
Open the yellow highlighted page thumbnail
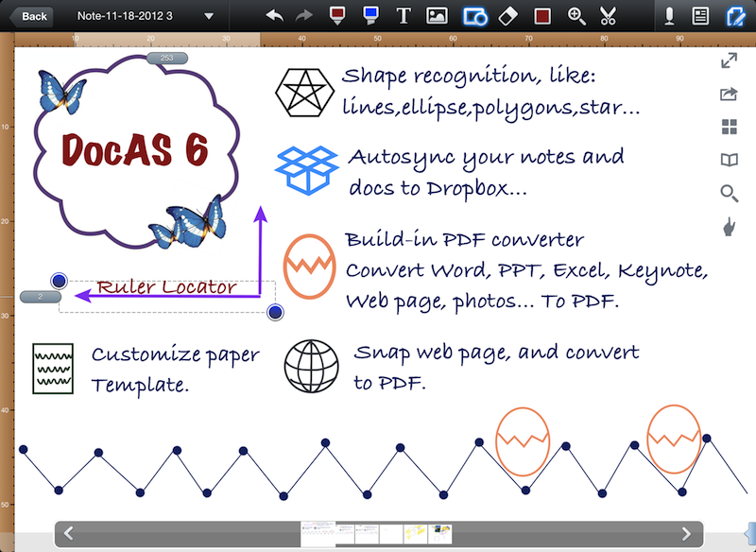pyautogui.click(x=416, y=534)
